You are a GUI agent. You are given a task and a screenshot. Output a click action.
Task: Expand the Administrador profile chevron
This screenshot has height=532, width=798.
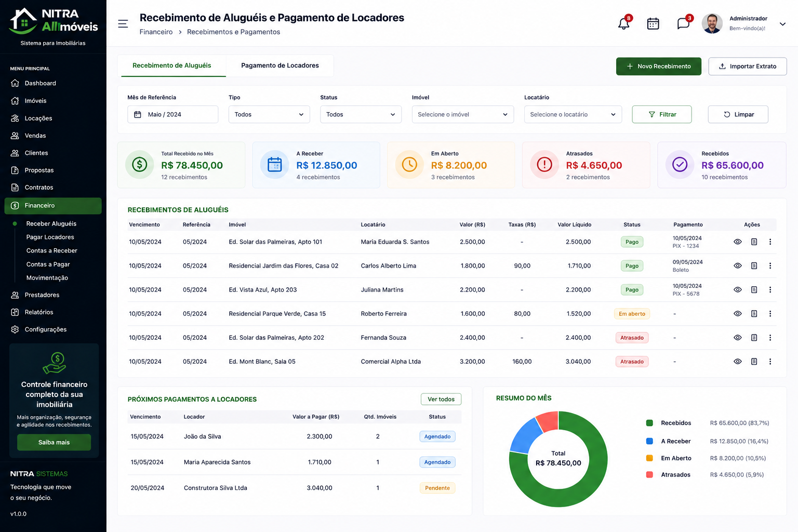tap(782, 24)
